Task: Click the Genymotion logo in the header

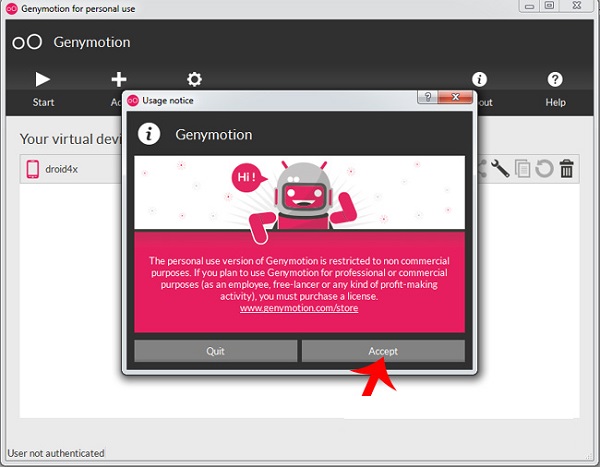Action: tap(27, 43)
